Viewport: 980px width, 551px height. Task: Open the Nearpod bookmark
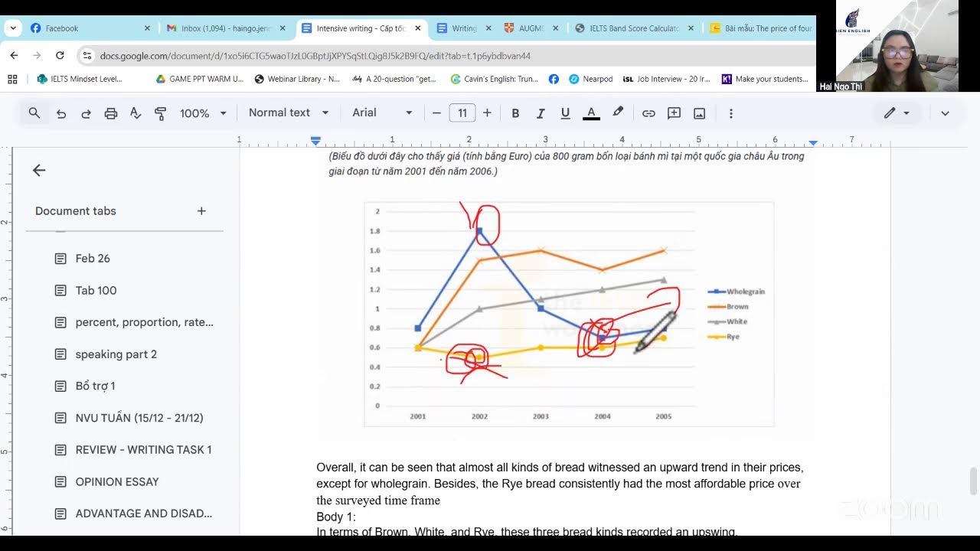click(590, 79)
